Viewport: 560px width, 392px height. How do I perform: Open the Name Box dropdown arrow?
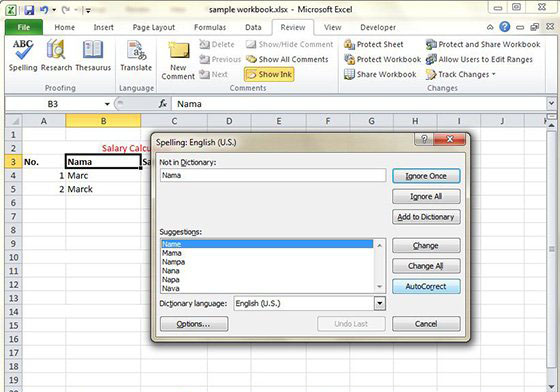point(107,104)
